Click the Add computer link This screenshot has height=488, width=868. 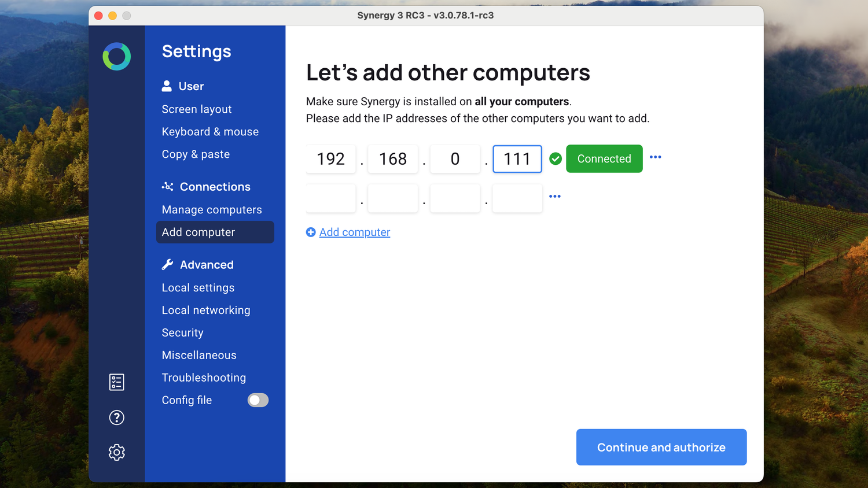click(355, 232)
